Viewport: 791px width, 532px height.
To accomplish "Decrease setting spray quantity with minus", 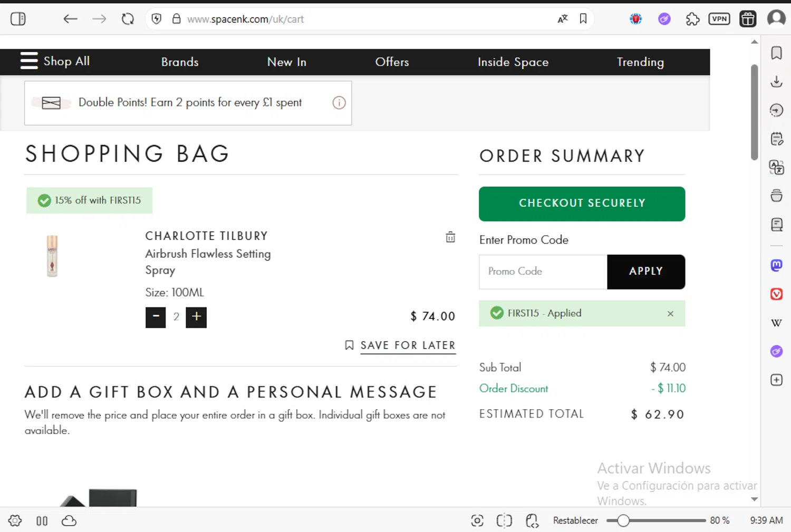I will click(x=156, y=317).
